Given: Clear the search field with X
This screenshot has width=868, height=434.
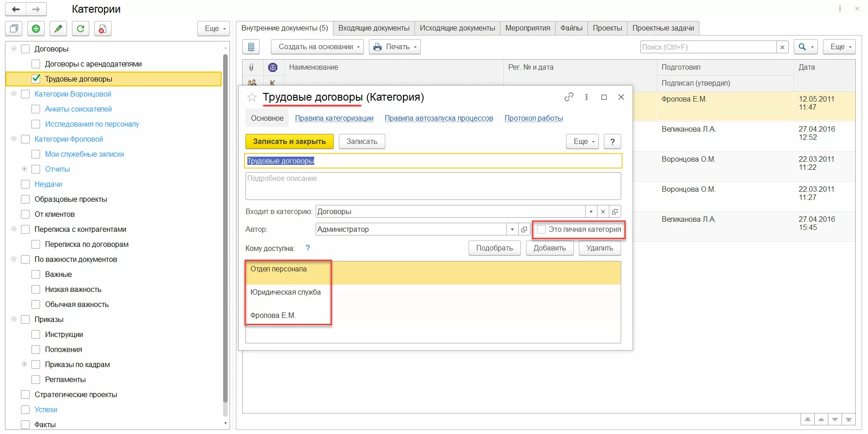Looking at the screenshot, I should tap(782, 47).
